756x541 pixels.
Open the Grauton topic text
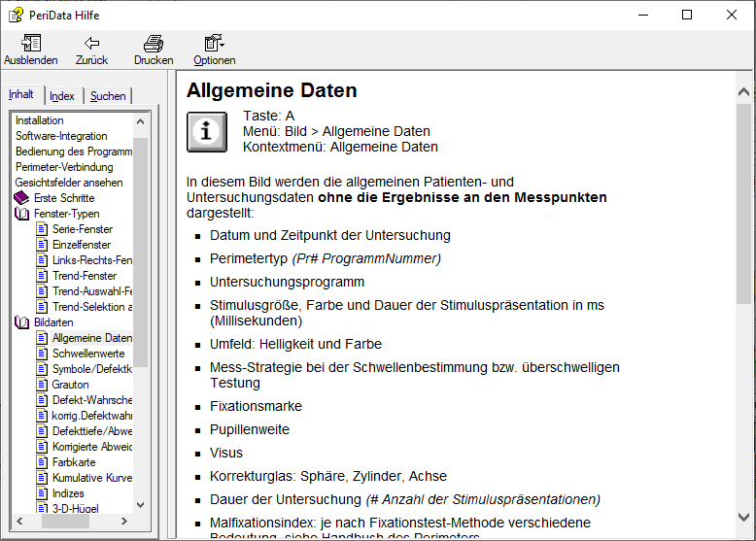point(70,385)
